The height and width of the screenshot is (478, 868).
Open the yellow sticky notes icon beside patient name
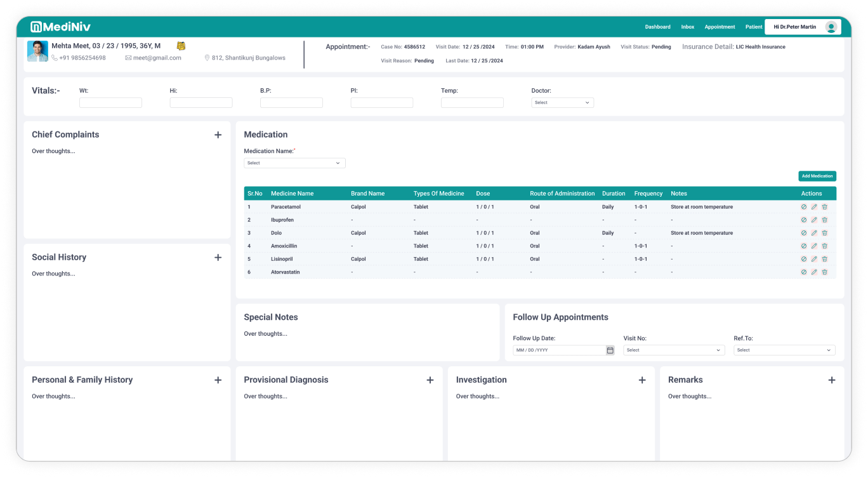point(181,46)
